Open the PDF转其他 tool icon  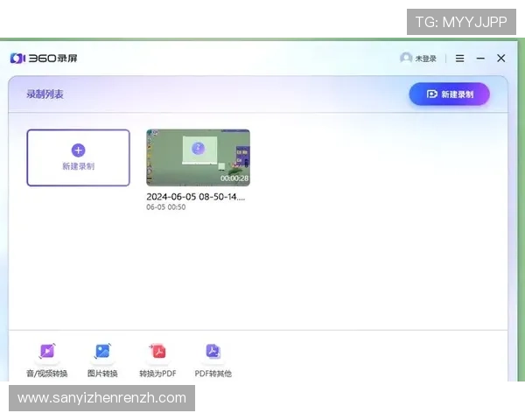(x=213, y=351)
